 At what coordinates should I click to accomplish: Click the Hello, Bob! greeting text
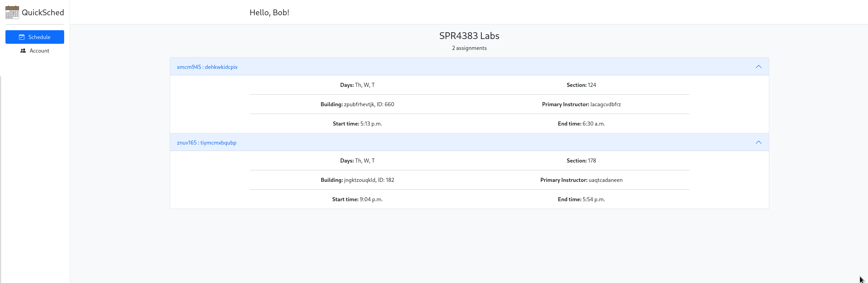[269, 13]
